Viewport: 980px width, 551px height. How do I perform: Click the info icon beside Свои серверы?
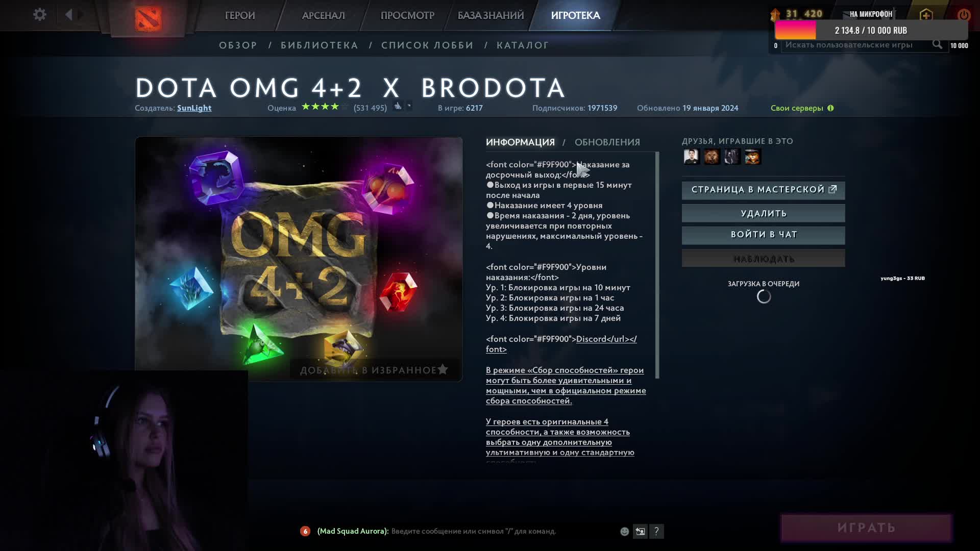[x=830, y=108]
